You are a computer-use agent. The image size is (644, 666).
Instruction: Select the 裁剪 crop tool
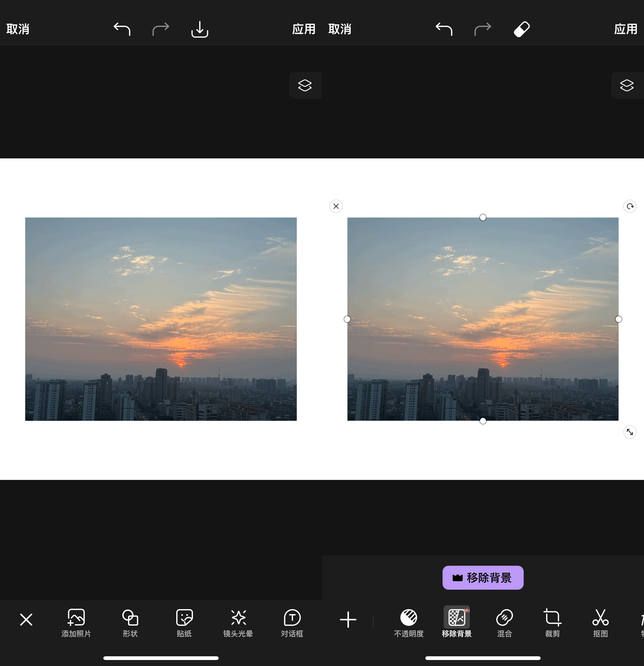553,623
